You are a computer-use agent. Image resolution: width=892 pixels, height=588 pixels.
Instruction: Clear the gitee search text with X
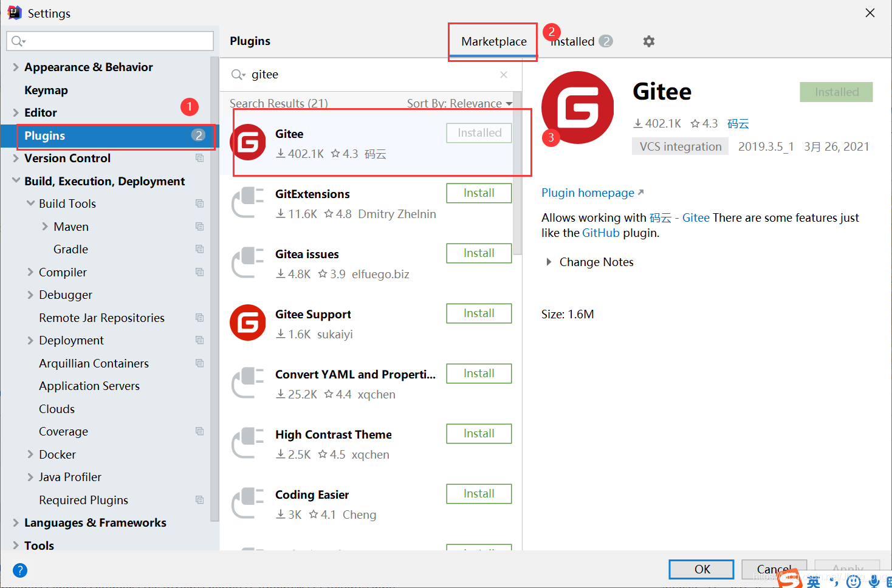click(x=504, y=75)
